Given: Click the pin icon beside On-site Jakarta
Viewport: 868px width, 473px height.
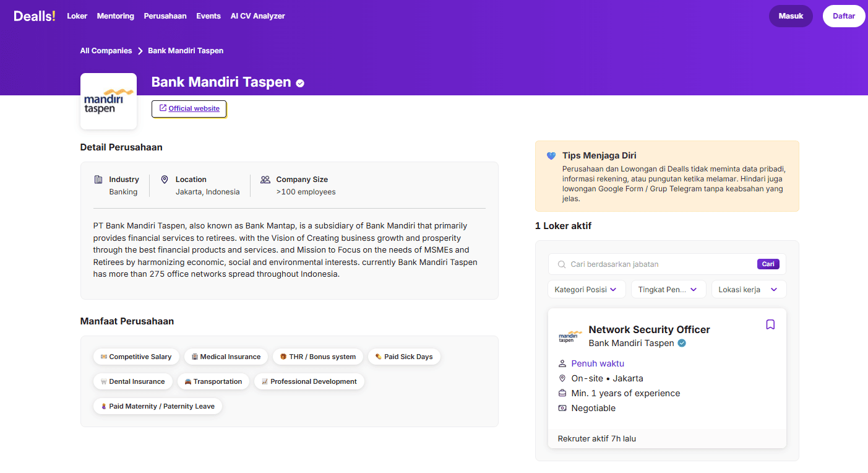Looking at the screenshot, I should pos(562,378).
